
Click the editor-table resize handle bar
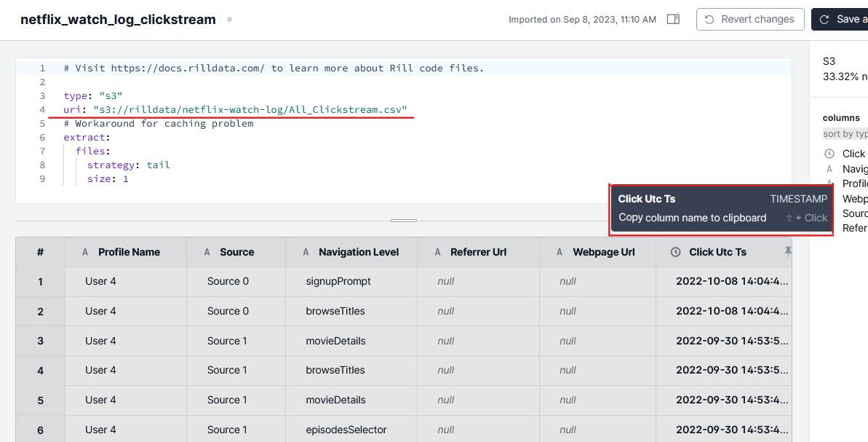point(404,221)
